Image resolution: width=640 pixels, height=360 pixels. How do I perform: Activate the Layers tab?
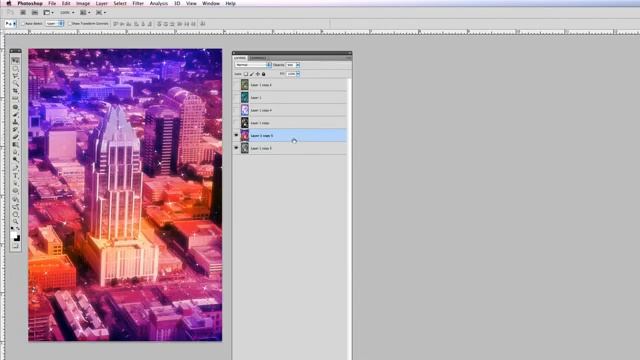click(x=240, y=58)
